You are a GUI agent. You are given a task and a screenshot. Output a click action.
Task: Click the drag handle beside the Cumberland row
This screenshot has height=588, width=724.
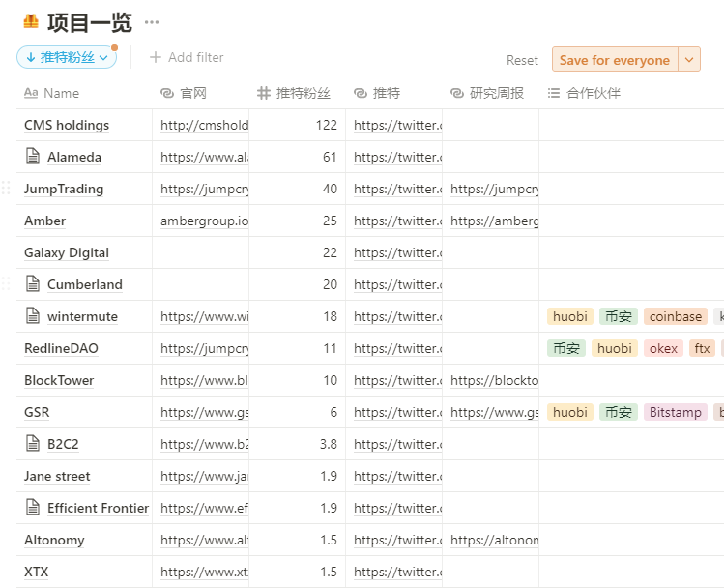pyautogui.click(x=6, y=283)
